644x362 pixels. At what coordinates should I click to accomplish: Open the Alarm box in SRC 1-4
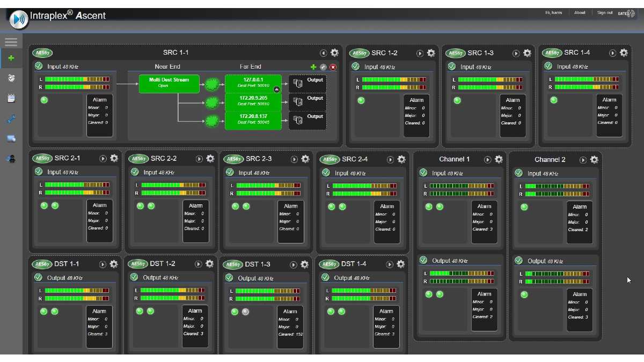(x=609, y=116)
